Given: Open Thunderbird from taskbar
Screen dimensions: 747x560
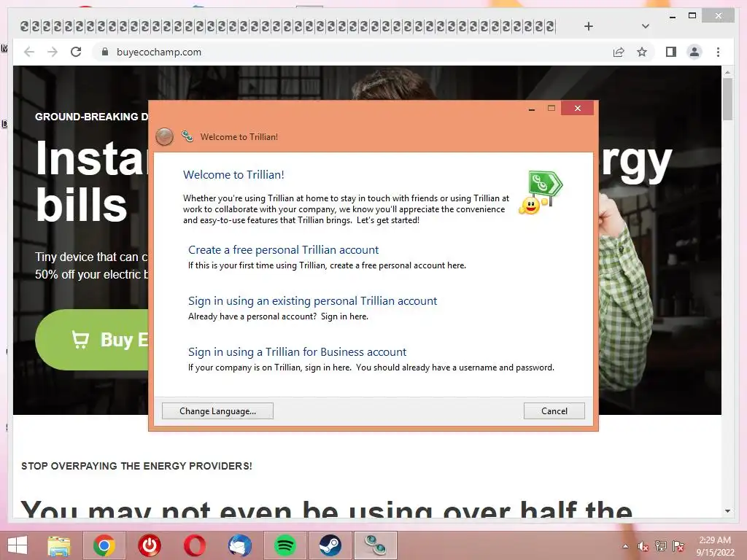Looking at the screenshot, I should click(239, 545).
